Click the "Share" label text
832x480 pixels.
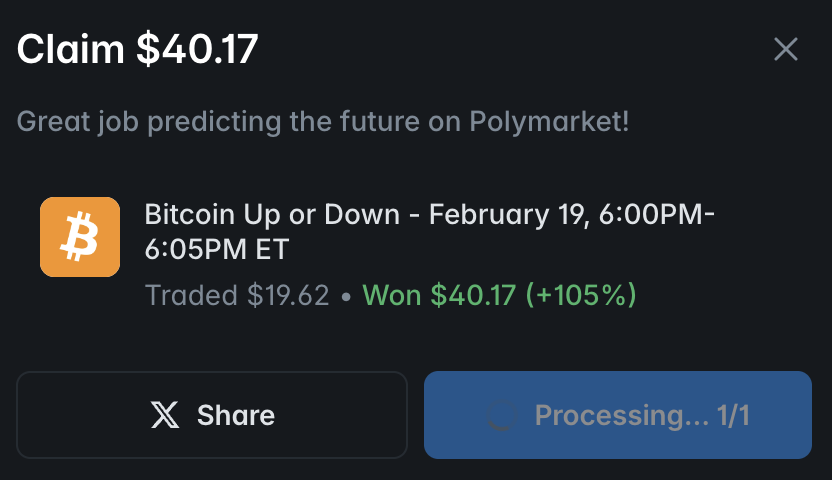[x=236, y=415]
